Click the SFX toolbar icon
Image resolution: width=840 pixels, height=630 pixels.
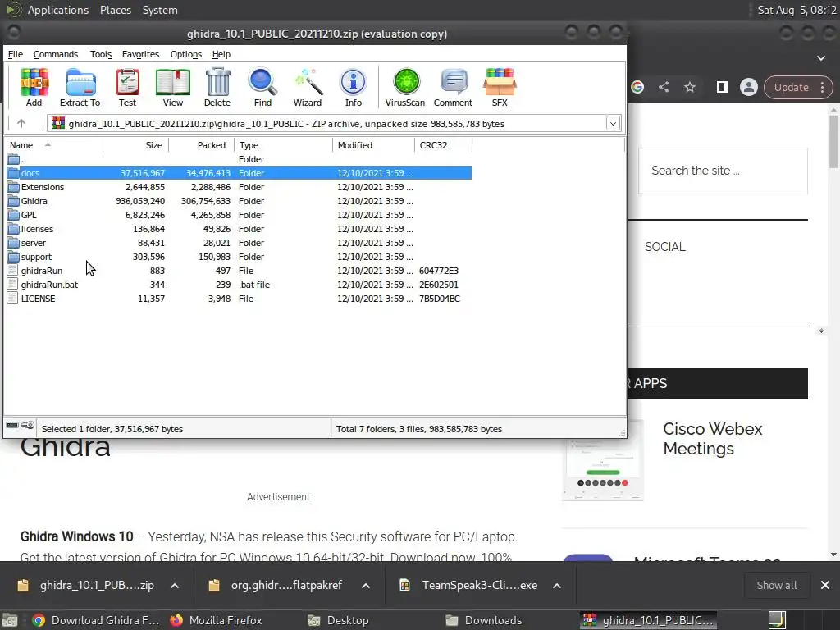(x=500, y=87)
